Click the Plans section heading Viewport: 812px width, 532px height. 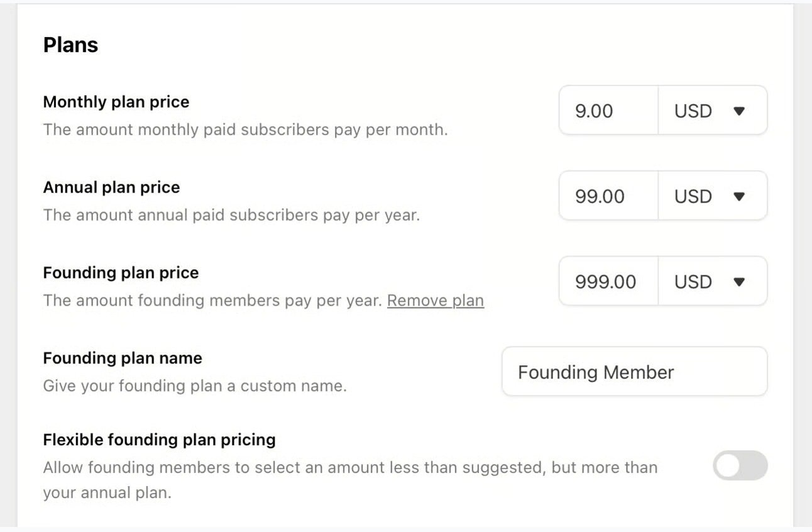click(70, 45)
